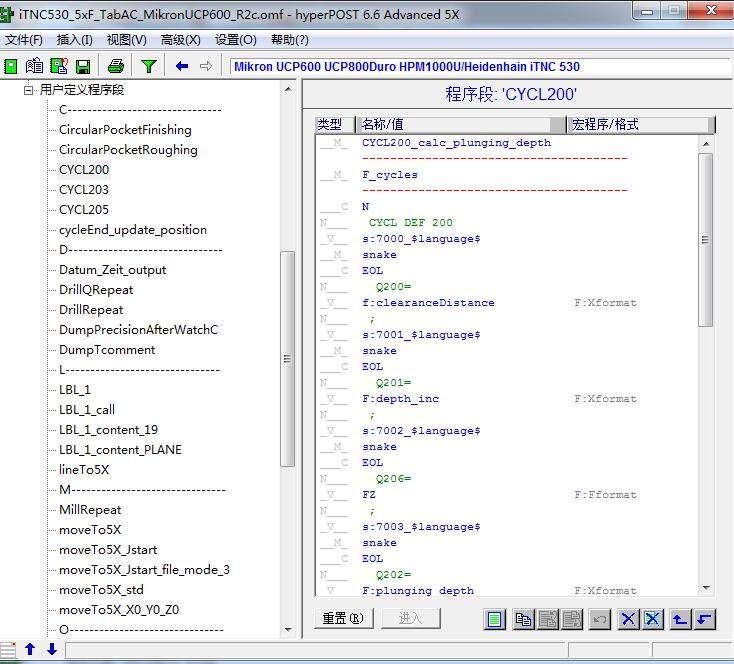Screen dimensions: 734x664
Task: Click the machine description text field in toolbar
Action: pos(481,66)
